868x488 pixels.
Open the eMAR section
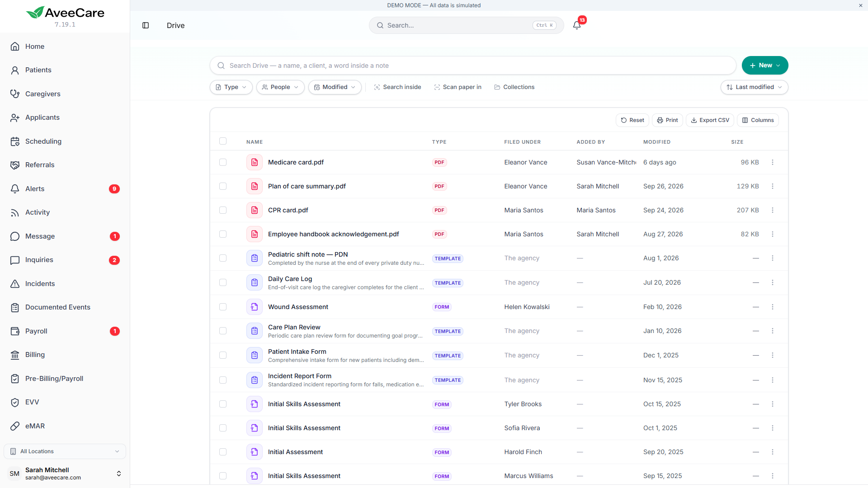coord(65,426)
